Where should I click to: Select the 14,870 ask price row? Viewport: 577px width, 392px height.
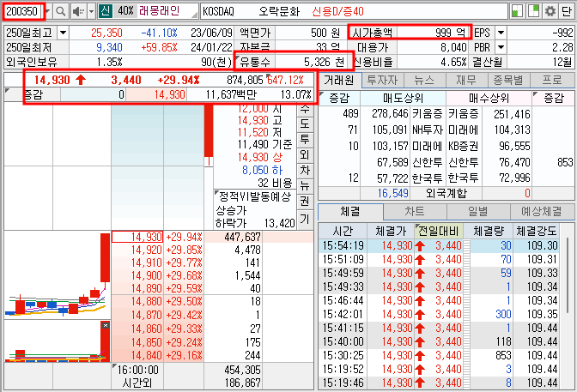click(213, 315)
